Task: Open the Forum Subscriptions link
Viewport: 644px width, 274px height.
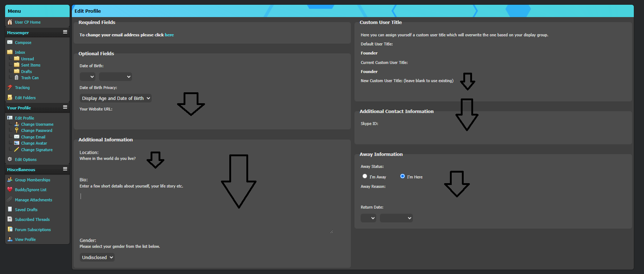Action: (x=33, y=230)
